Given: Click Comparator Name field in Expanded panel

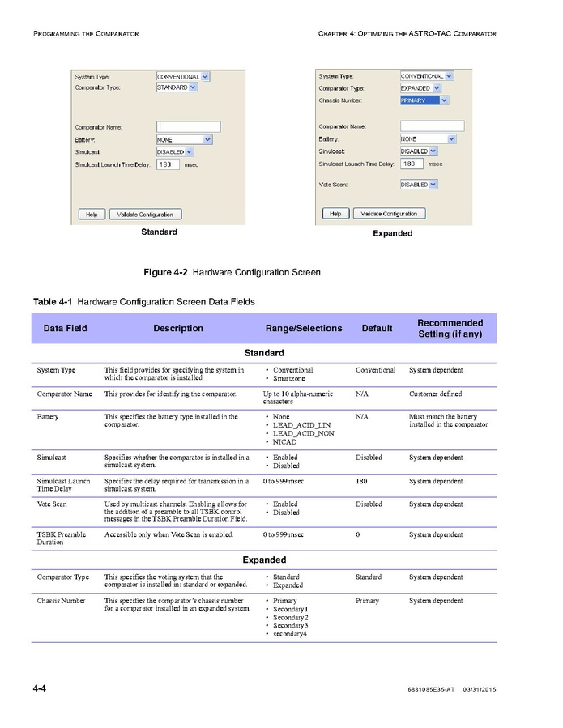Looking at the screenshot, I should coord(432,126).
